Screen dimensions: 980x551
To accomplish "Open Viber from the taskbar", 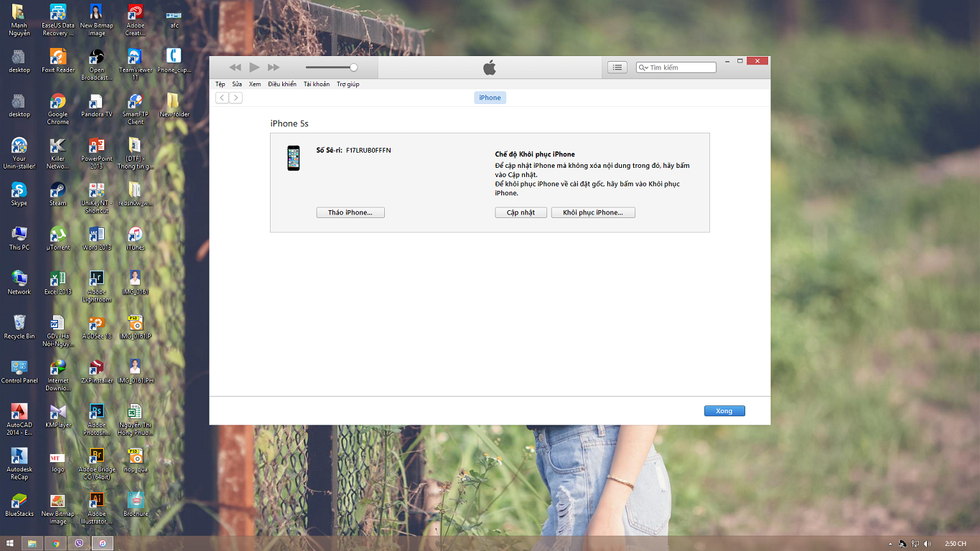I will coord(78,544).
